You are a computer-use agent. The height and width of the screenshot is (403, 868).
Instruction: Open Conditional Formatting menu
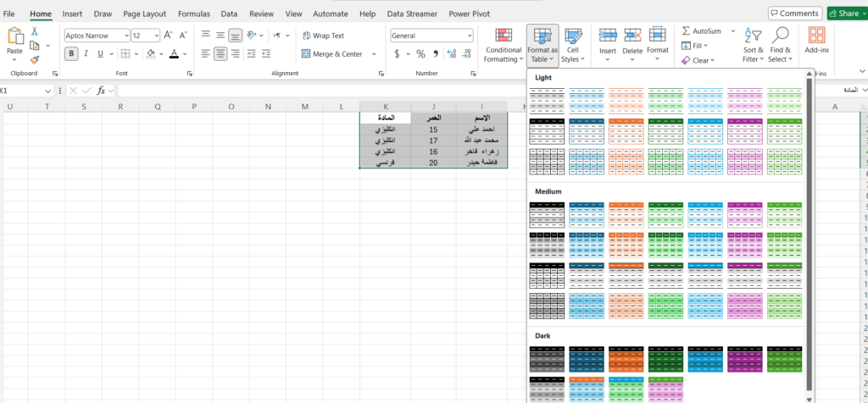[x=504, y=44]
